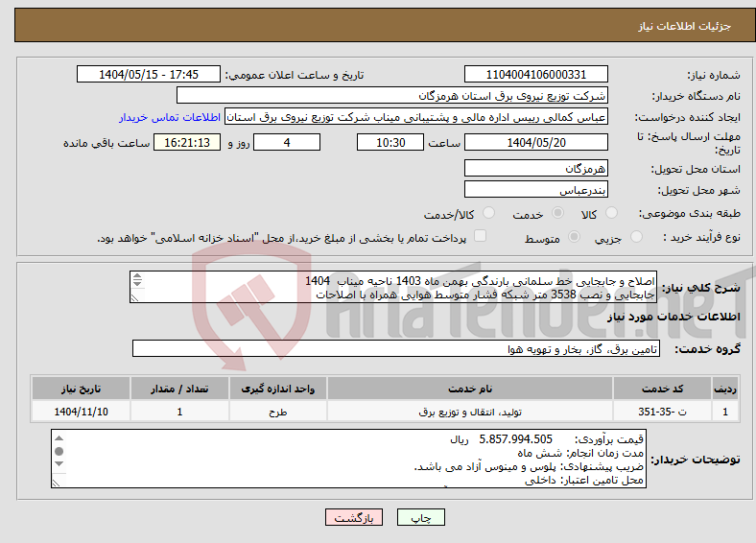Click the unit cell طرح

tap(278, 412)
